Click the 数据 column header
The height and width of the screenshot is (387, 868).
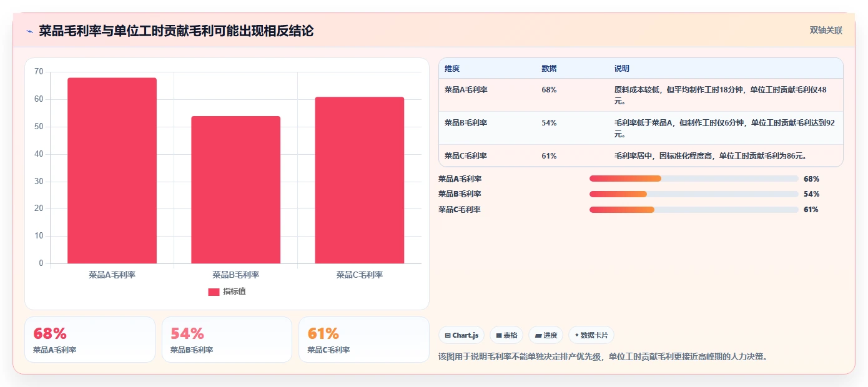coord(549,69)
